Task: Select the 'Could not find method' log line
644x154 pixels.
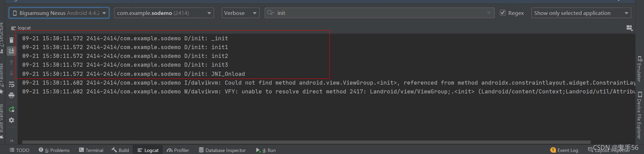Action: [x=329, y=83]
